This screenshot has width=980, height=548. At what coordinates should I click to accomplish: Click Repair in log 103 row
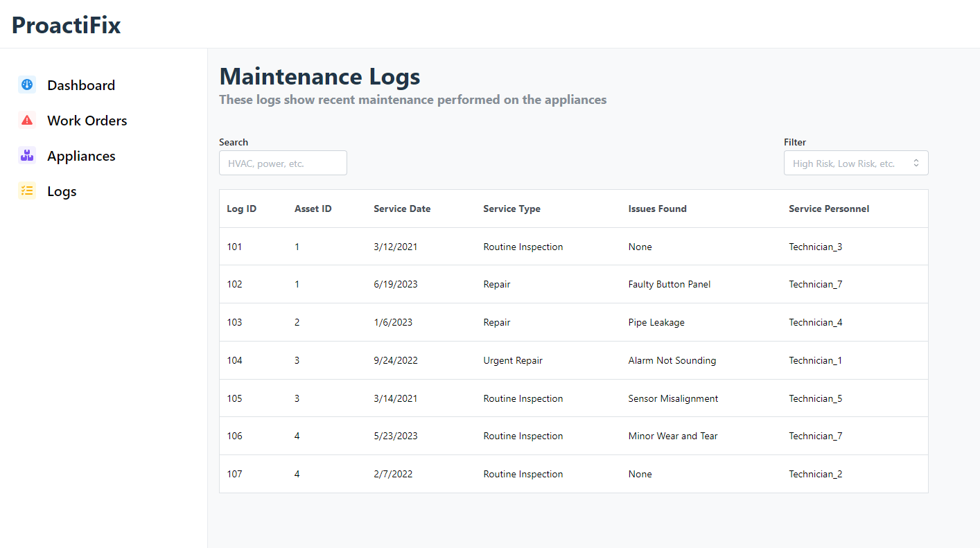[x=497, y=322]
